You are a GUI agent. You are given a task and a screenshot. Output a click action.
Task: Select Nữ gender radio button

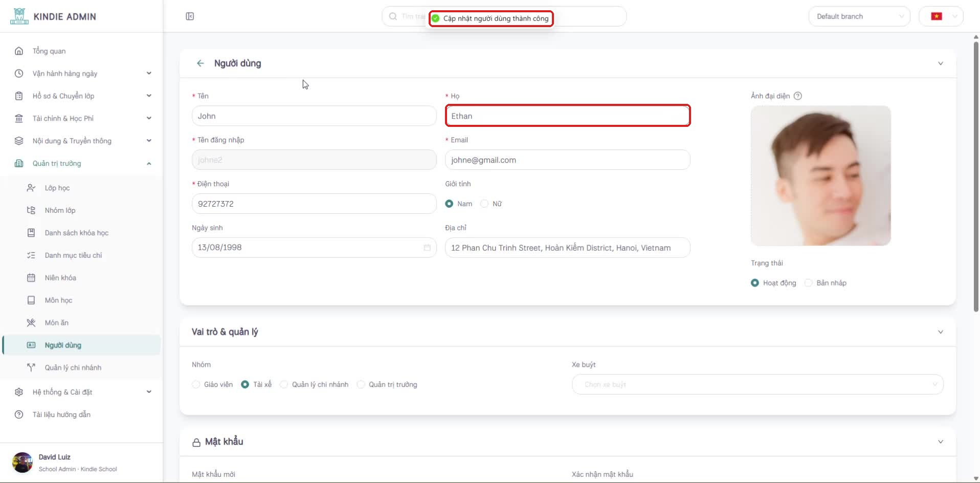pos(484,204)
